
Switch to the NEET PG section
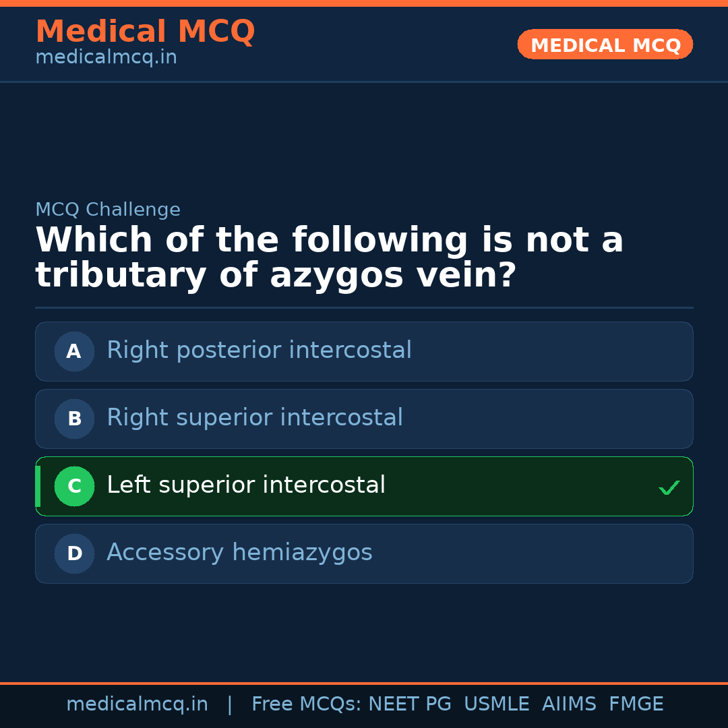(409, 703)
